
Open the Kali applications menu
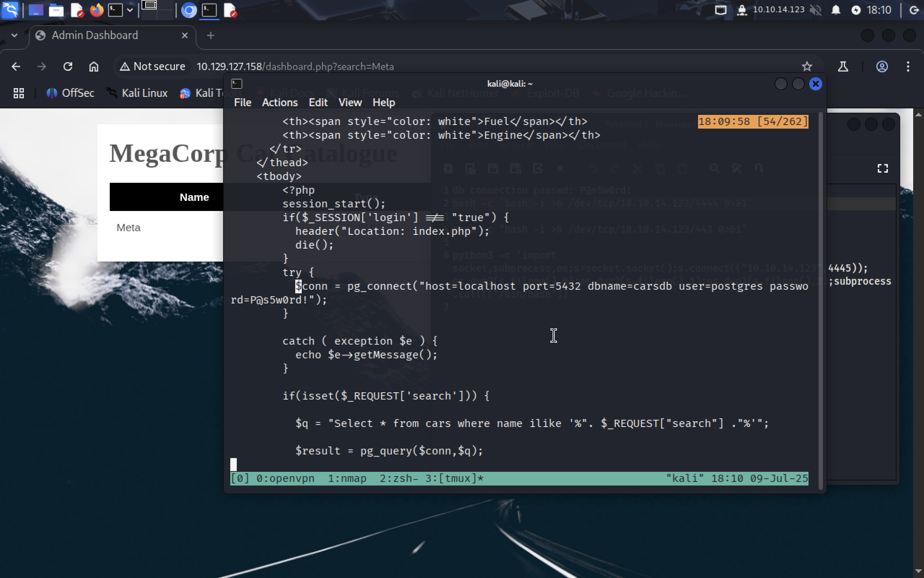point(10,10)
